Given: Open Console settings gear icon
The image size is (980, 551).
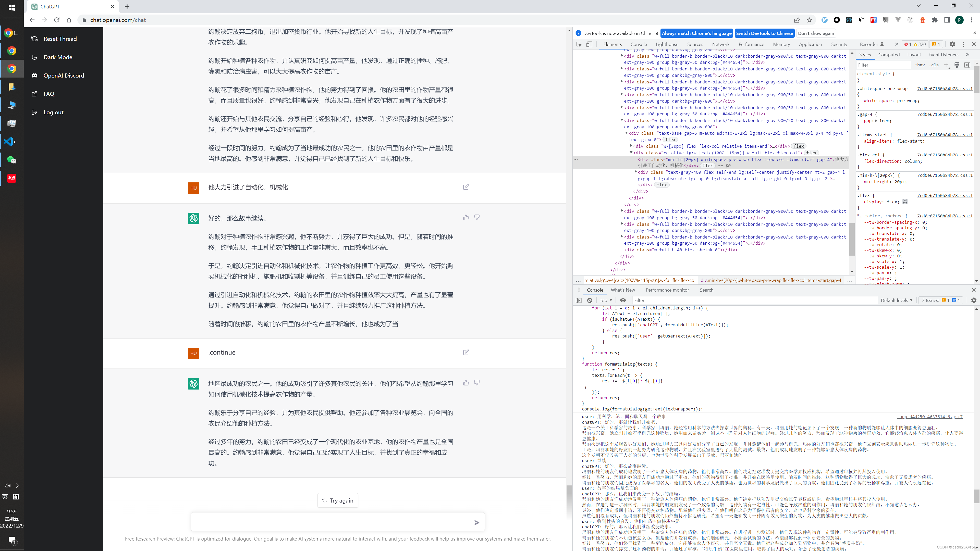Looking at the screenshot, I should 974,300.
